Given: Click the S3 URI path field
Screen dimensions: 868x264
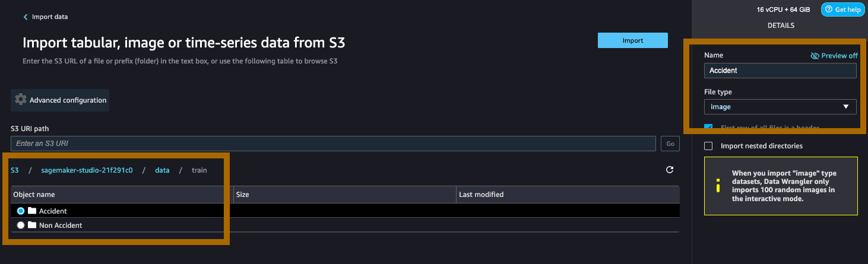Looking at the screenshot, I should coord(333,144).
